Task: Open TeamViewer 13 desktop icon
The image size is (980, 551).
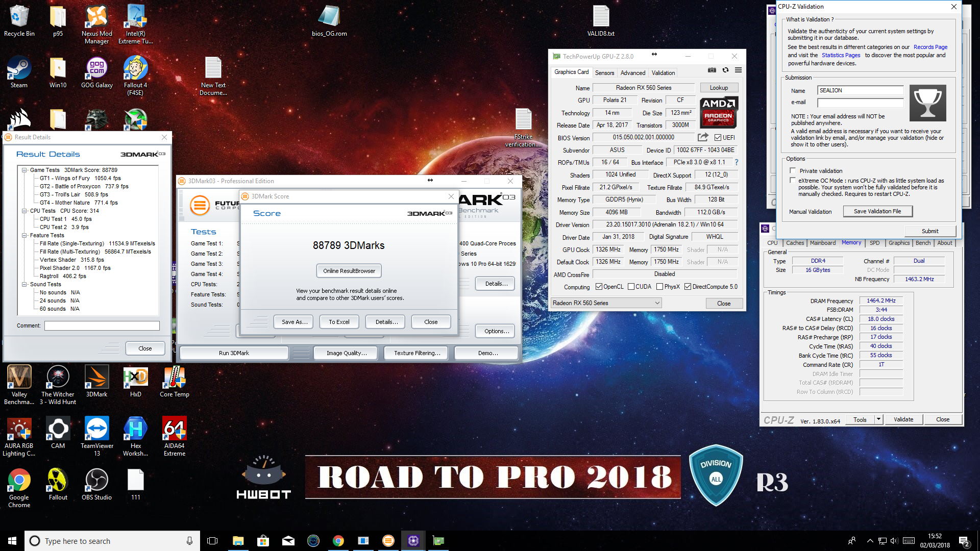Action: (96, 436)
